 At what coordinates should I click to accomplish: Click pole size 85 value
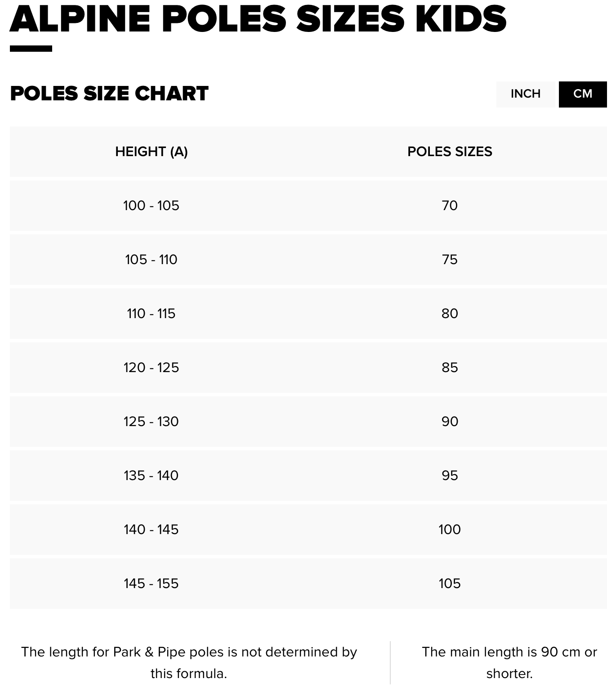click(450, 368)
